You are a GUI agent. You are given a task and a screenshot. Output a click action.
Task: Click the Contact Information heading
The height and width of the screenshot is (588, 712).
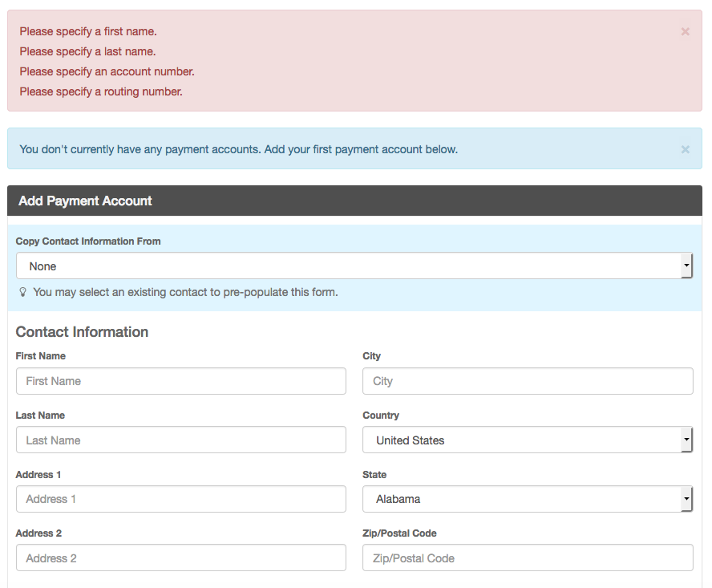pyautogui.click(x=83, y=332)
